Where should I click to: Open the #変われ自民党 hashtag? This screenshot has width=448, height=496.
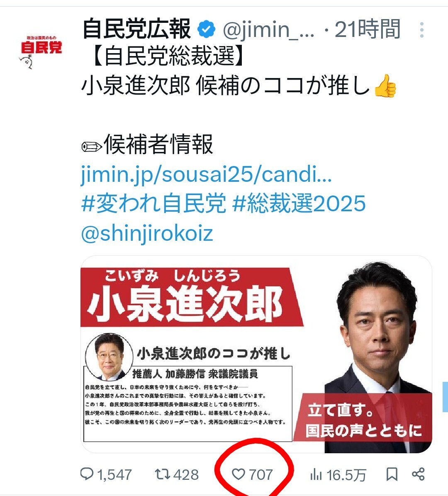tap(153, 203)
